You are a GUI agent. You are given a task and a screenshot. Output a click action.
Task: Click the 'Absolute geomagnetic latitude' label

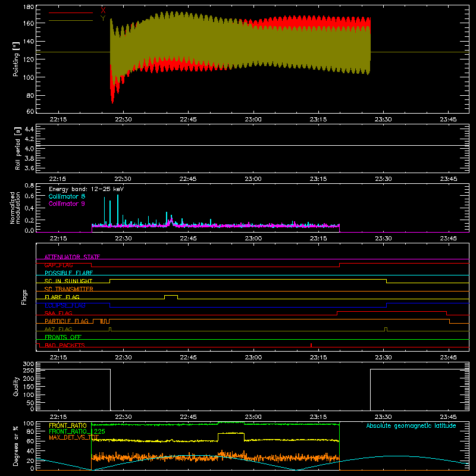411,426
